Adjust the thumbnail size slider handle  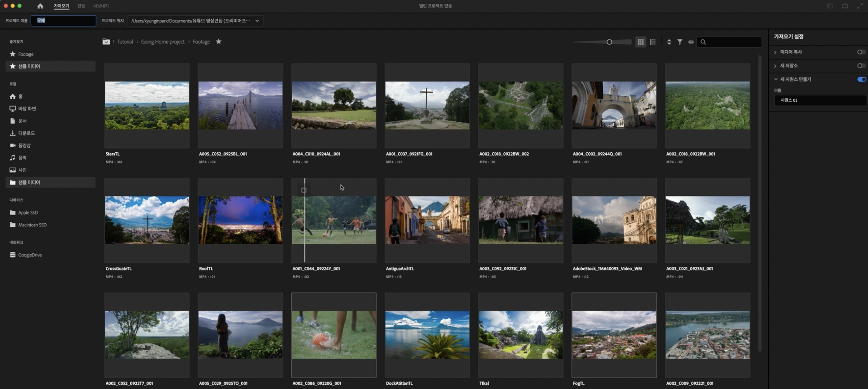[x=609, y=42]
